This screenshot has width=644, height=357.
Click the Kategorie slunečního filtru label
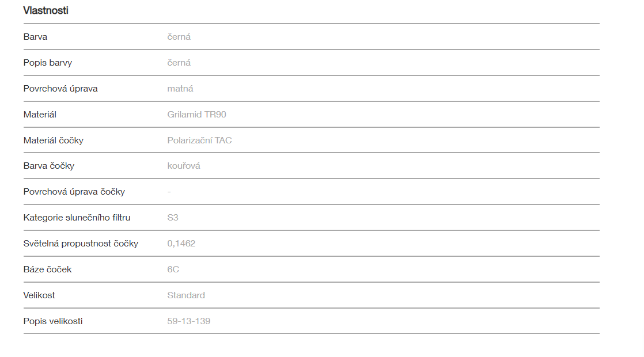point(77,218)
